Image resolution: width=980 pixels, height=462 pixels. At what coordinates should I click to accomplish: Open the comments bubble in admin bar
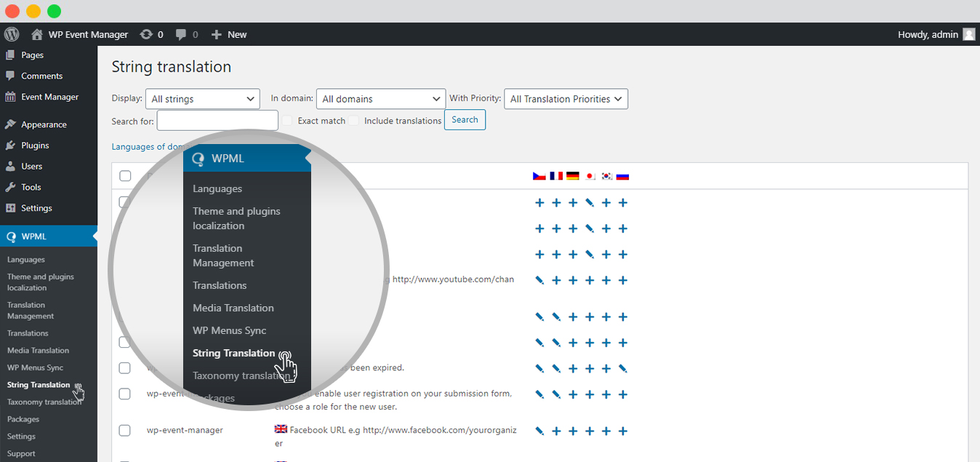[x=181, y=34]
